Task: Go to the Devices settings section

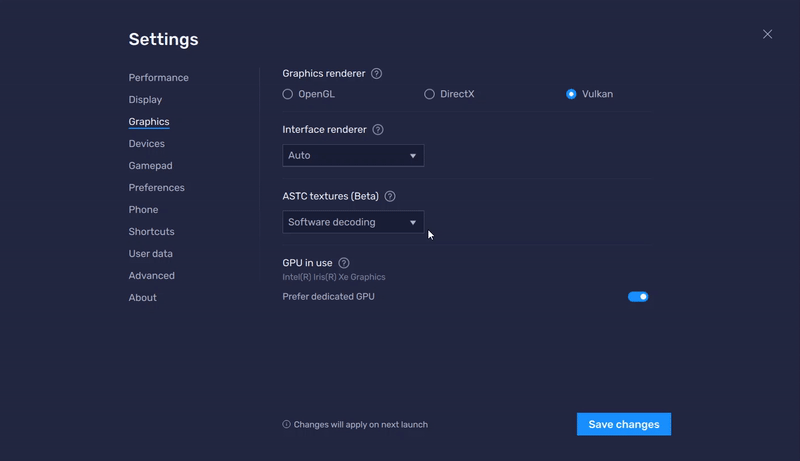Action: [x=146, y=144]
